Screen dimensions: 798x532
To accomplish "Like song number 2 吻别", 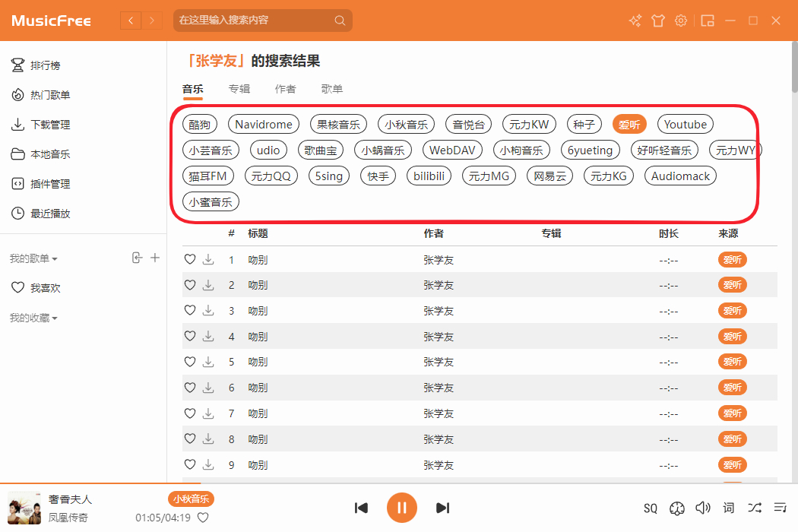I will 190,284.
